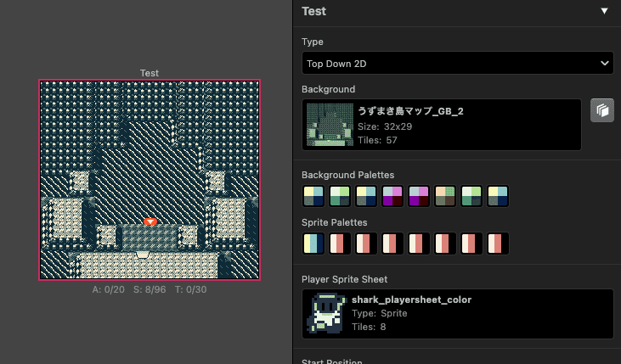Select the うずまき島マップ_GB_2 background picker
This screenshot has width=621, height=364.
(x=442, y=125)
